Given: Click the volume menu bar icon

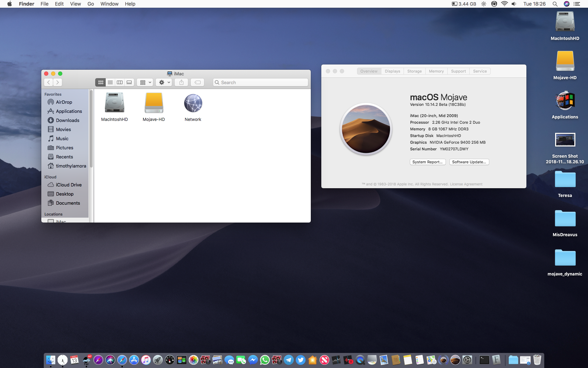Looking at the screenshot, I should [514, 4].
